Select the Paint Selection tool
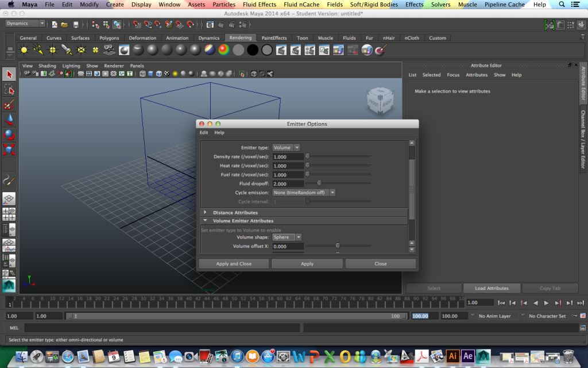This screenshot has height=368, width=588. [x=9, y=105]
